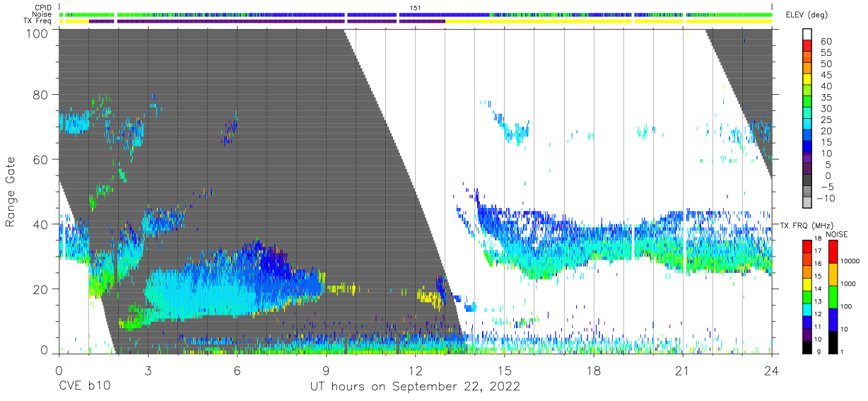Click 'UT hours on September 22, 2022' axis title

tap(415, 386)
